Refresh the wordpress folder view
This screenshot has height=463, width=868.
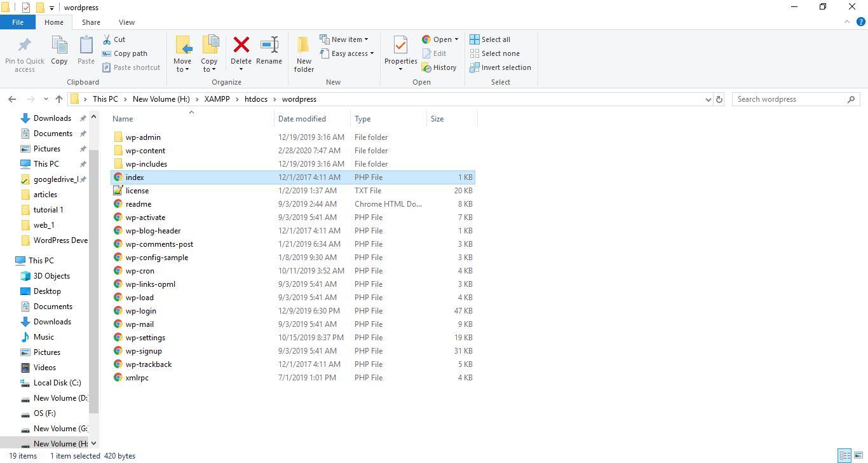[719, 99]
